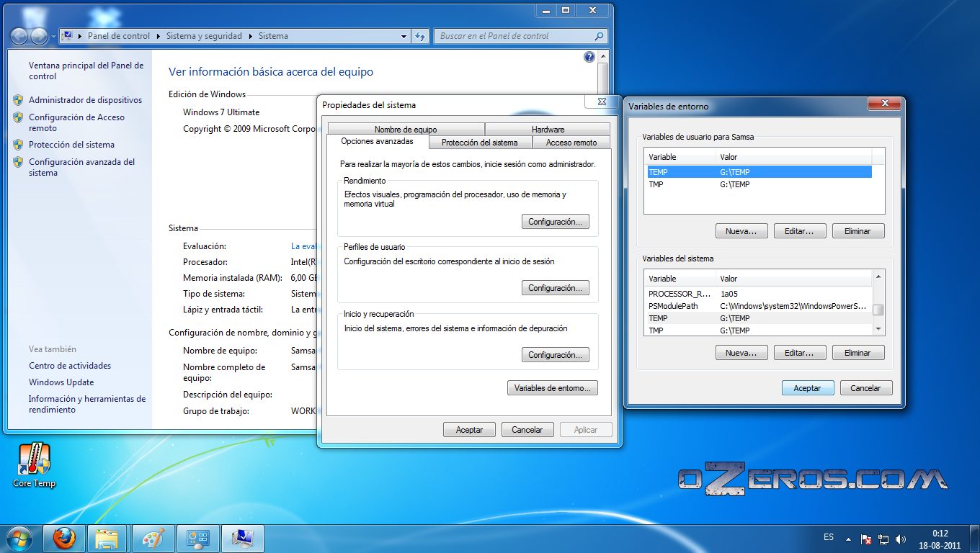This screenshot has width=980, height=553.
Task: Click Cancelar in Propiedades del sistema
Action: tap(527, 430)
